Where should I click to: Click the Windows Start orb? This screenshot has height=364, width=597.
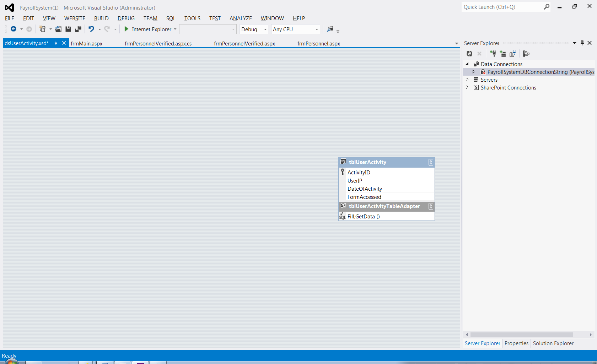pos(11,362)
